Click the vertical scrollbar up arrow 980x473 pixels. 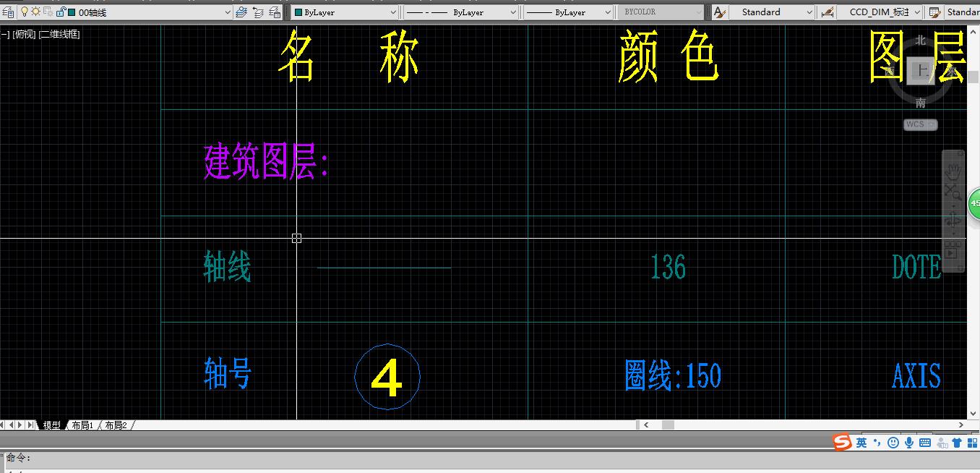(x=973, y=30)
